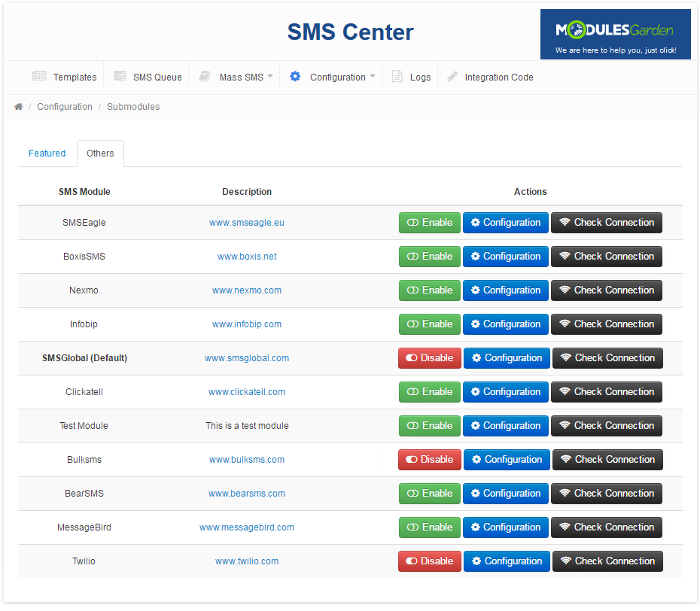Enable the MessageBird module

coord(430,527)
